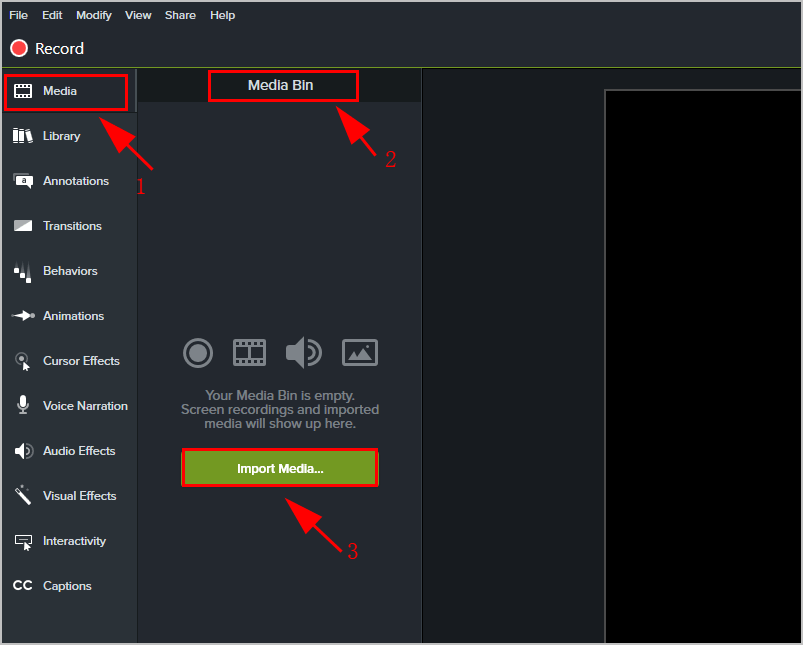Start a new recording with the Record button
Viewport: 803px width, 645px height.
pyautogui.click(x=46, y=48)
